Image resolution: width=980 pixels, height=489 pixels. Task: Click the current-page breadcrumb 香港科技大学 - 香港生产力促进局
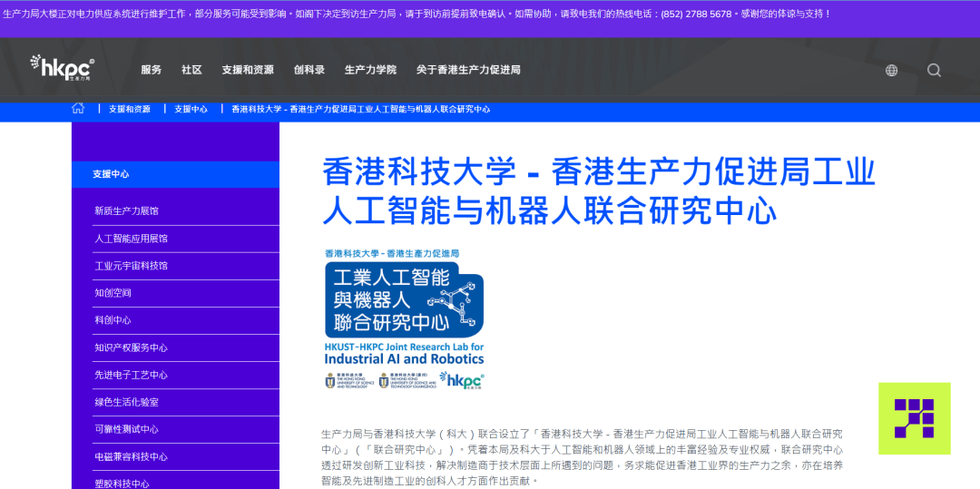point(360,109)
